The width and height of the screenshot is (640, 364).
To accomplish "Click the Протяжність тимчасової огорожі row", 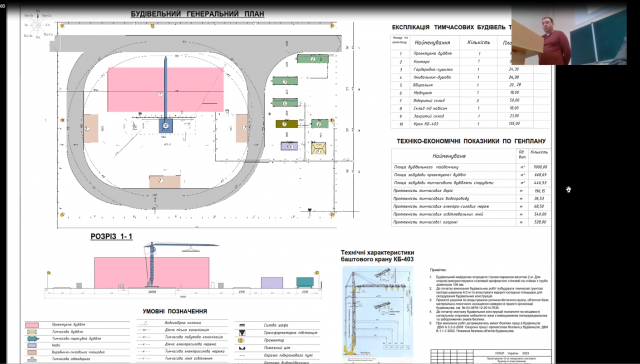I will pyautogui.click(x=471, y=222).
